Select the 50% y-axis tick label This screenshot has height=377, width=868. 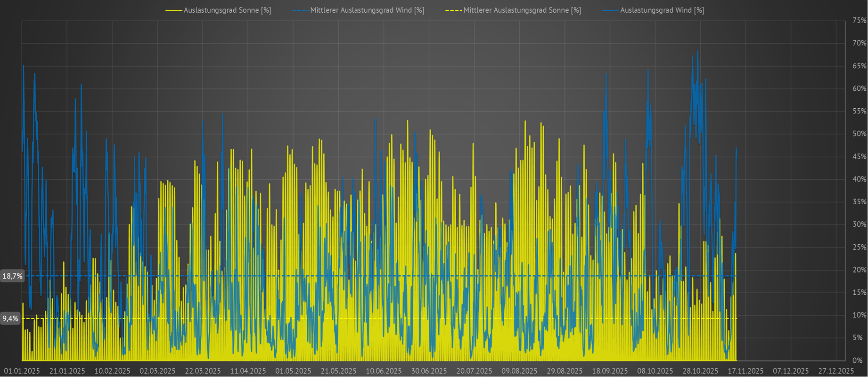pyautogui.click(x=859, y=134)
